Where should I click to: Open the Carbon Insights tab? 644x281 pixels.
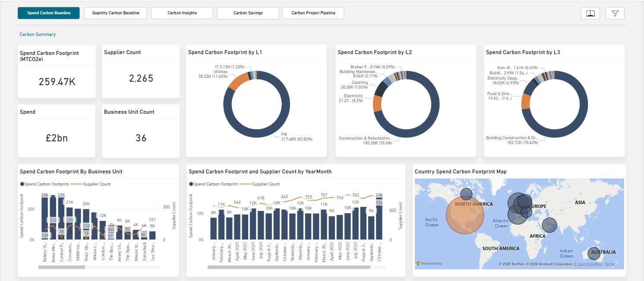(182, 13)
